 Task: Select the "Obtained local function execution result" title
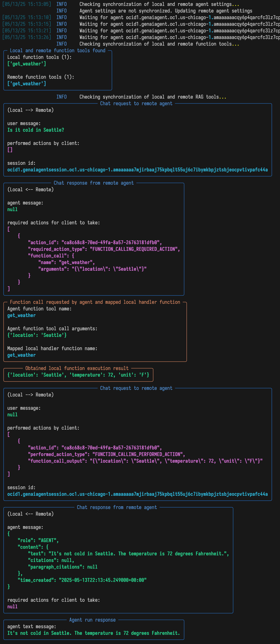[77, 368]
